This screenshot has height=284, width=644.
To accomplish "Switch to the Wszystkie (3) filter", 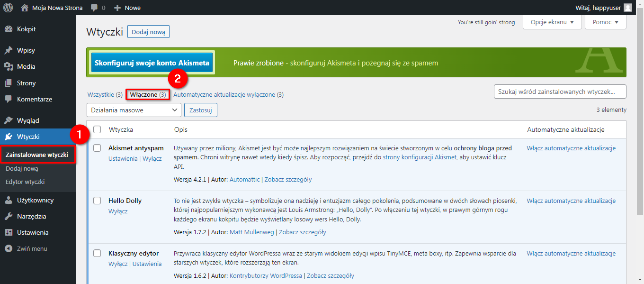I will pyautogui.click(x=105, y=94).
